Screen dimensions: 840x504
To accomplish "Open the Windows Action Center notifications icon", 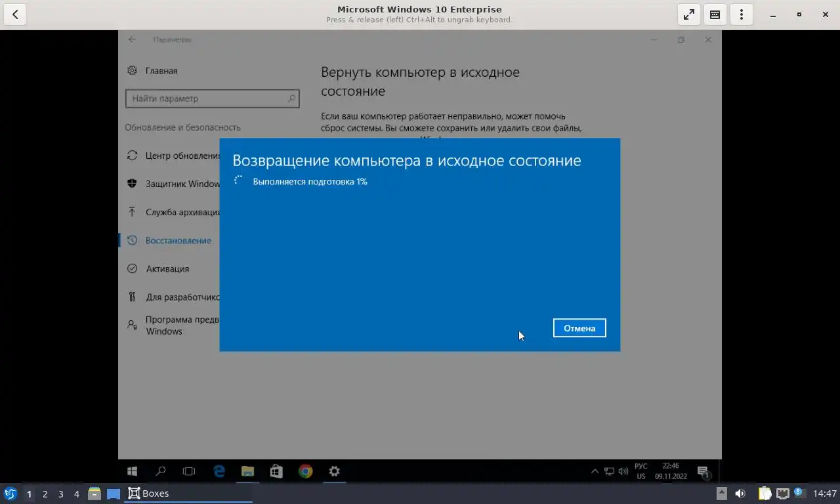I will click(703, 471).
